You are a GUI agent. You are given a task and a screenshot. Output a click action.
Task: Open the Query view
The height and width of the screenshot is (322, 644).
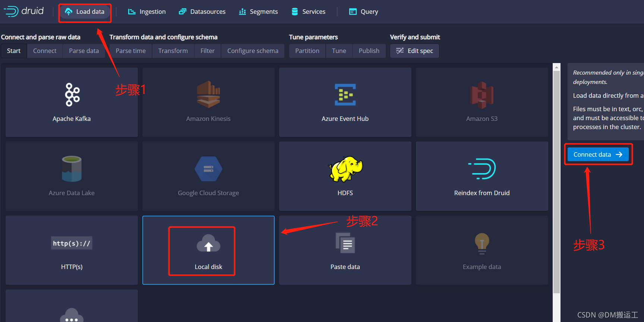coord(364,12)
